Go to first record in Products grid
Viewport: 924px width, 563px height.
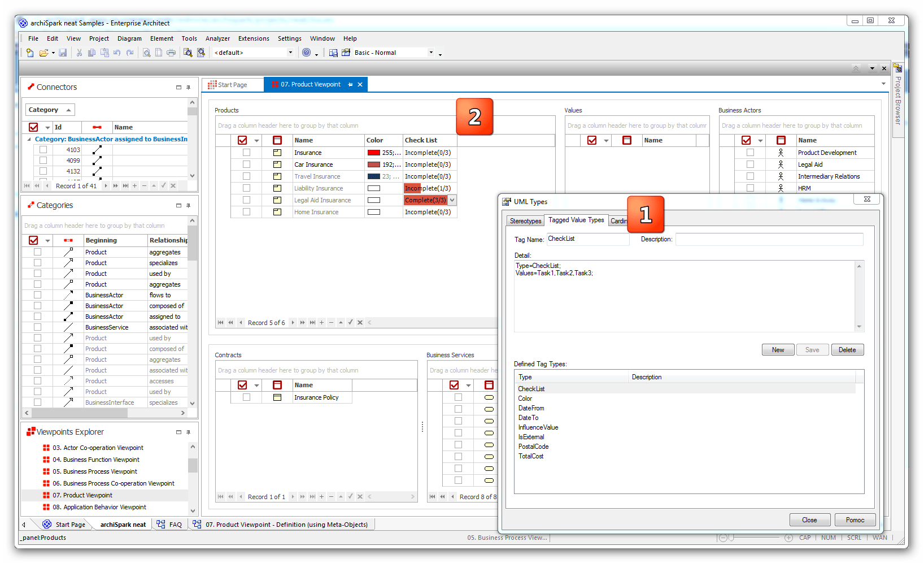[x=220, y=323]
